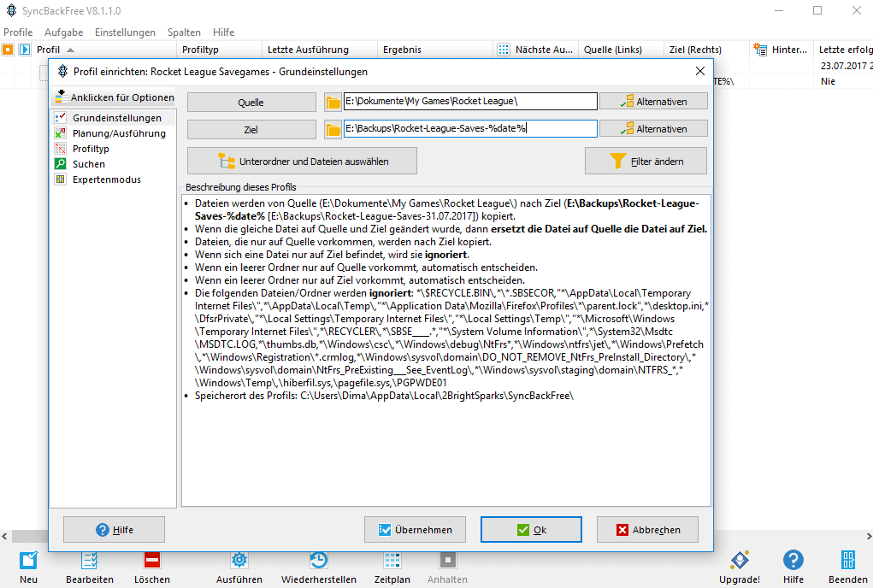The image size is (873, 588).
Task: Click the blue play icon in column header
Action: (25, 50)
